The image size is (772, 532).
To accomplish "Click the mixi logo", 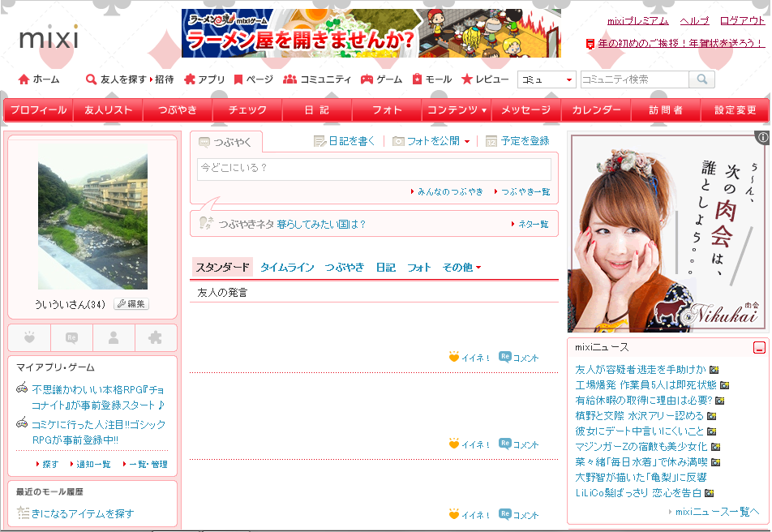I will [x=49, y=37].
